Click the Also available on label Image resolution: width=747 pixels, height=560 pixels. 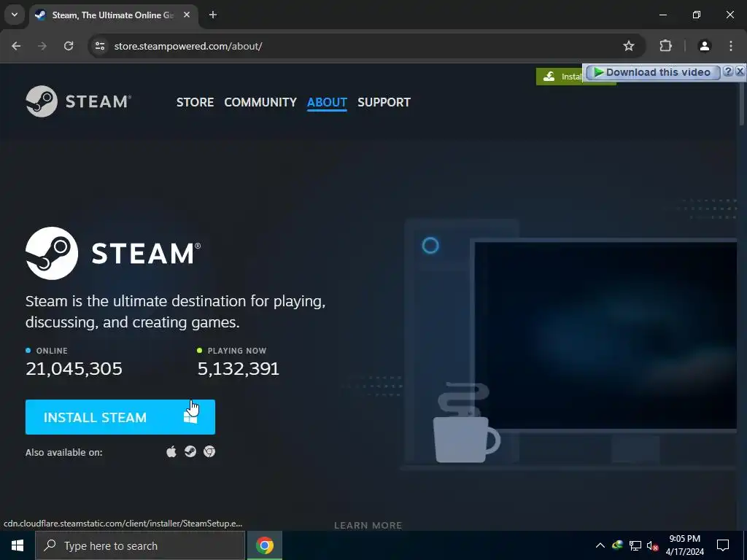point(64,452)
